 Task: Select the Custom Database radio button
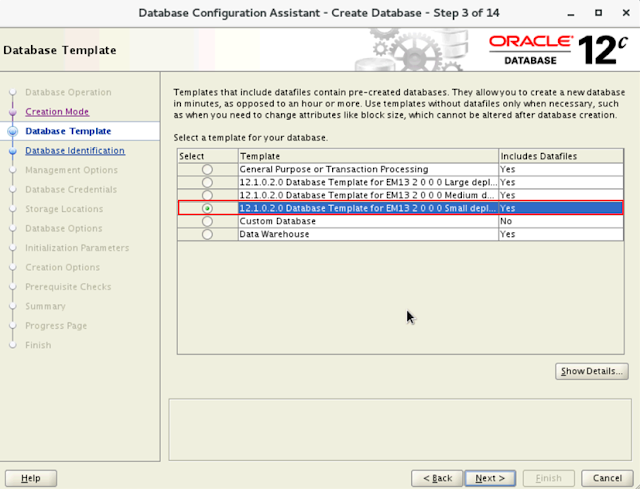pos(207,221)
